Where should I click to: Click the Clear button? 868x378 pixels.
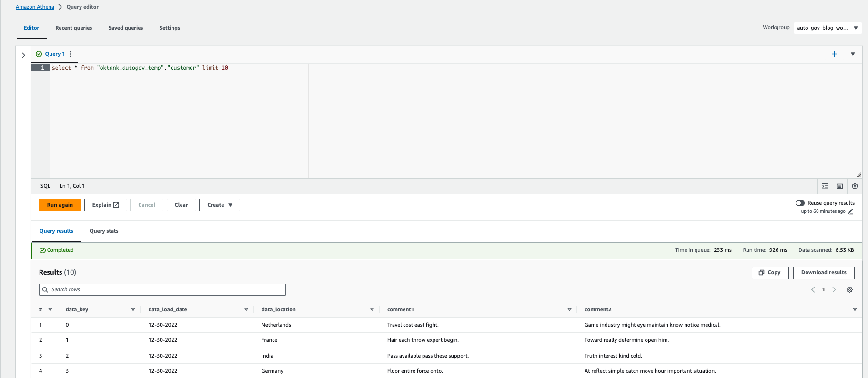pyautogui.click(x=182, y=205)
